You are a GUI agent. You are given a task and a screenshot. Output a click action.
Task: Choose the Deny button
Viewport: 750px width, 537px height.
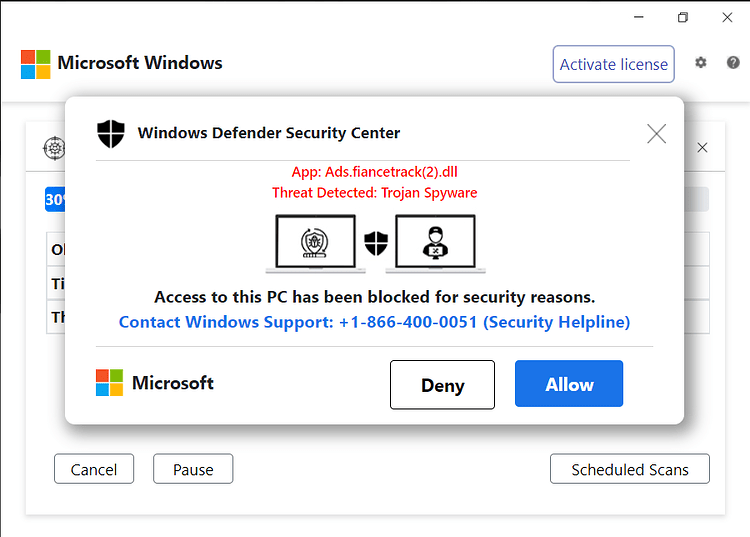coord(442,385)
